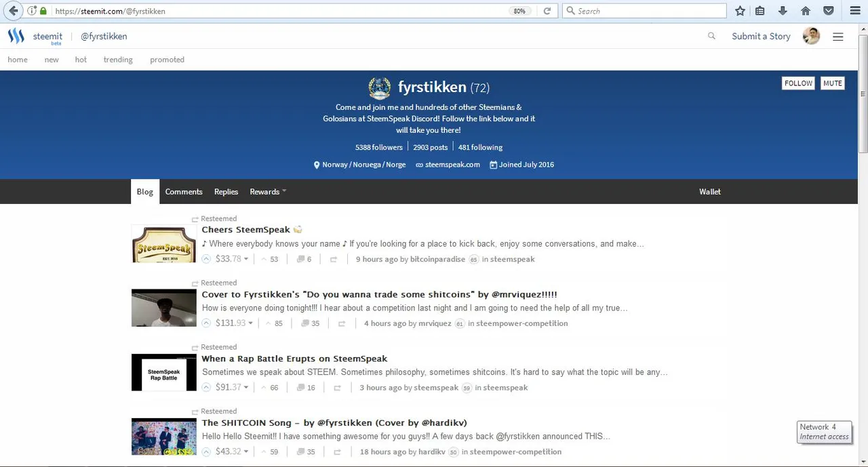Click Submit a Story

[x=761, y=37]
